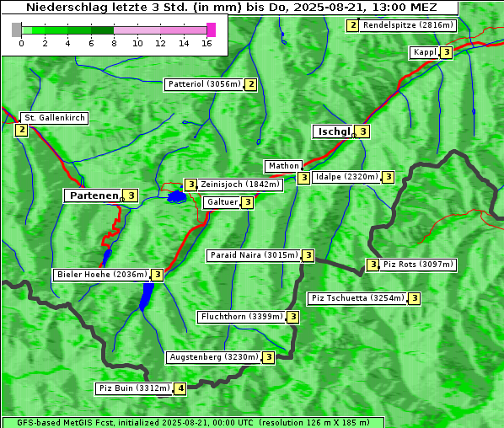Click the Augstenberg (3230m) label
Screen dimensions: 504x428
tap(214, 357)
